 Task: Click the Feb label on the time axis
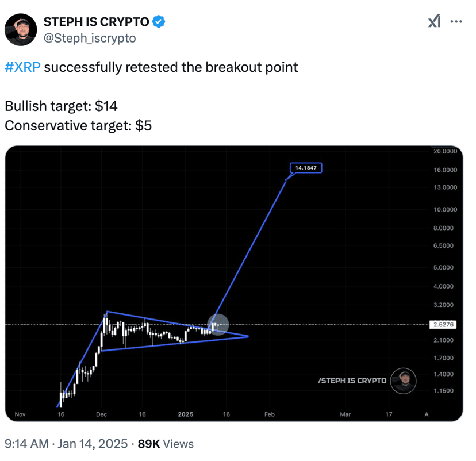pyautogui.click(x=268, y=414)
